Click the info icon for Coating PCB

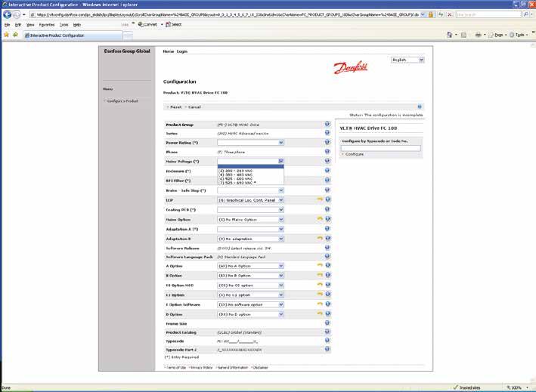327,209
